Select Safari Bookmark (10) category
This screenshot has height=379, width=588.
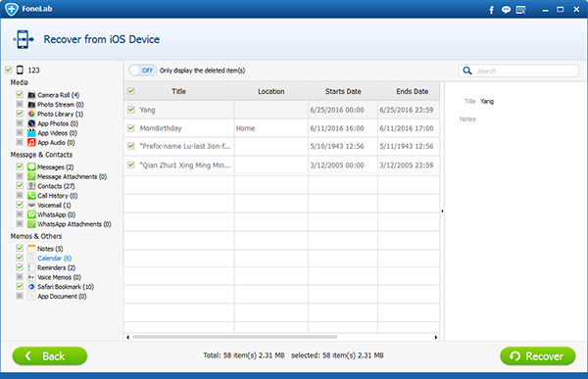click(66, 287)
